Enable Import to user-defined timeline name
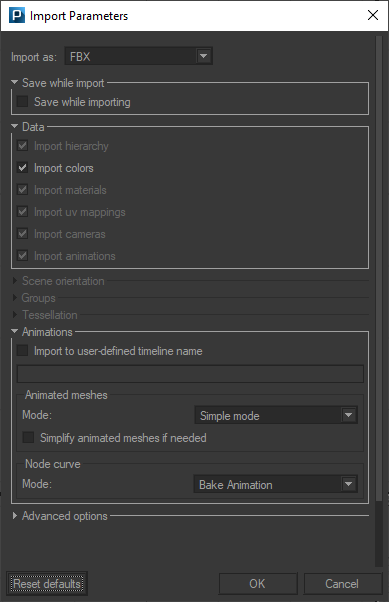The height and width of the screenshot is (602, 389). [x=22, y=351]
